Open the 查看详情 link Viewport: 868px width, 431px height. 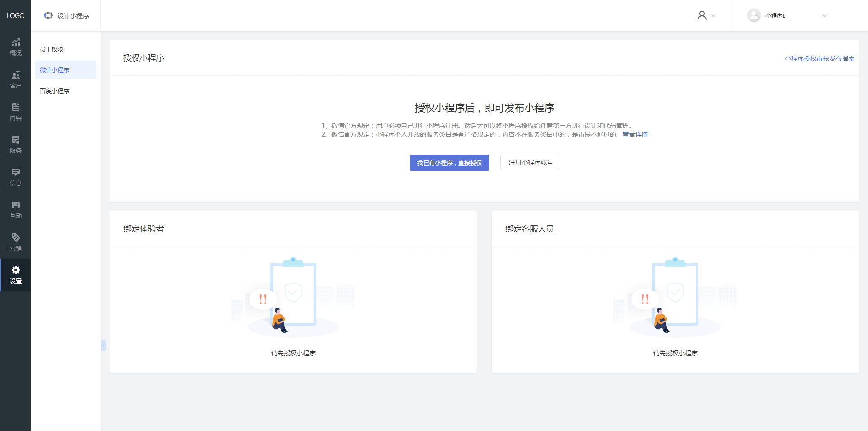[x=635, y=134]
